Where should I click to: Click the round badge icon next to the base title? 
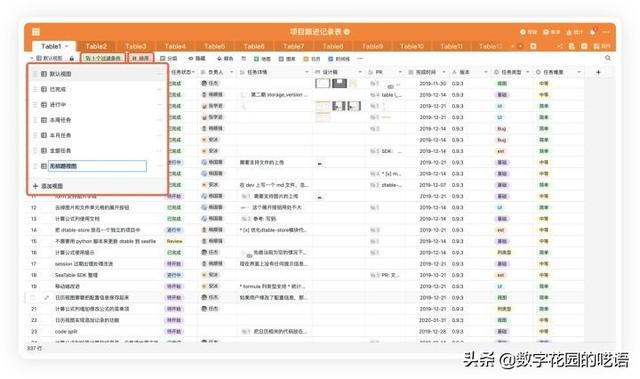[347, 32]
